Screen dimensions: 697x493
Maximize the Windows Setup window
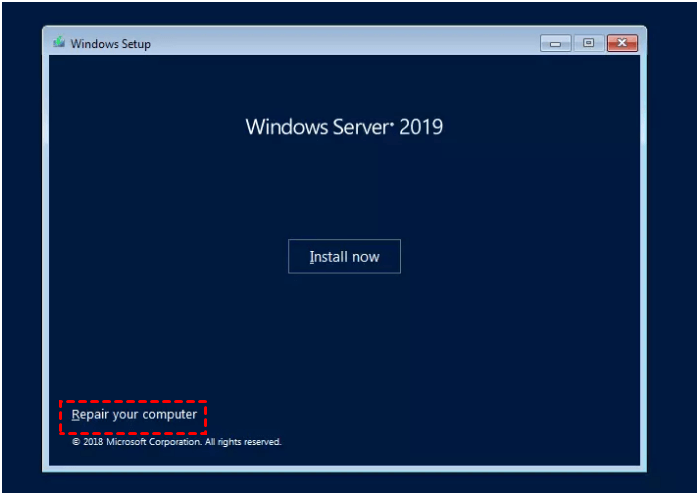click(588, 43)
